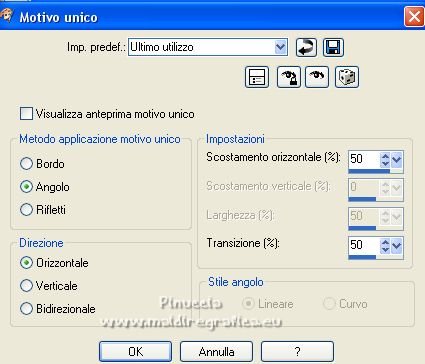The image size is (425, 364).
Task: Click the Scostamento orizzontale slider bar
Action: click(376, 171)
